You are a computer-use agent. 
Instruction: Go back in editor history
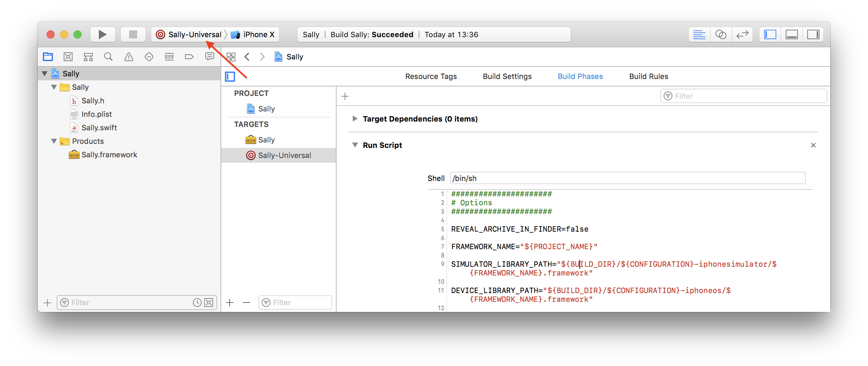pos(247,57)
